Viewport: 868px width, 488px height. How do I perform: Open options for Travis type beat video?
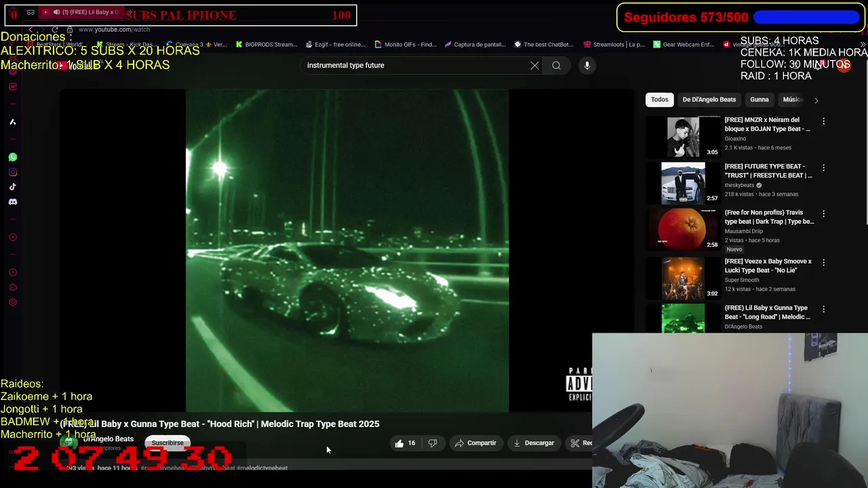823,213
